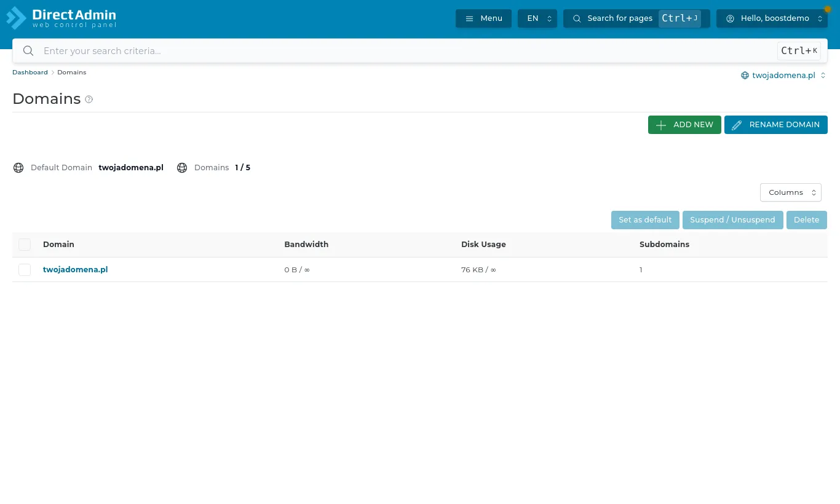Click the Domains help question mark icon
Viewport: 840px width, 504px height.
coord(89,99)
